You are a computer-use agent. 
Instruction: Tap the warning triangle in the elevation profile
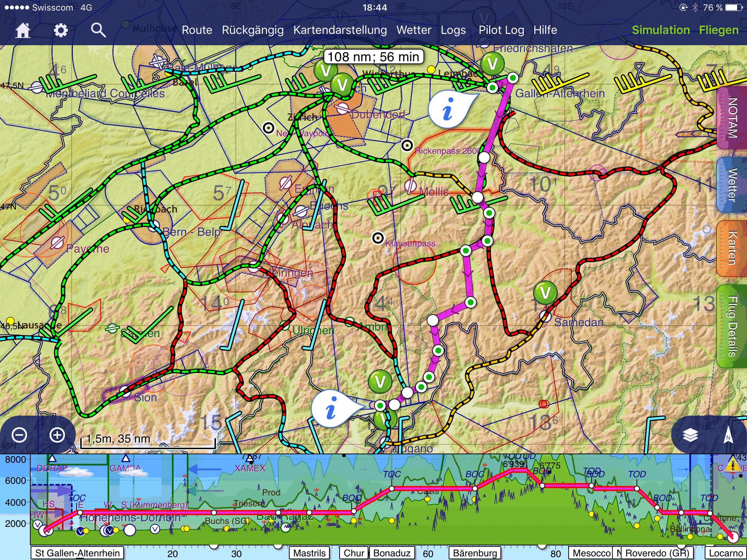pos(732,465)
